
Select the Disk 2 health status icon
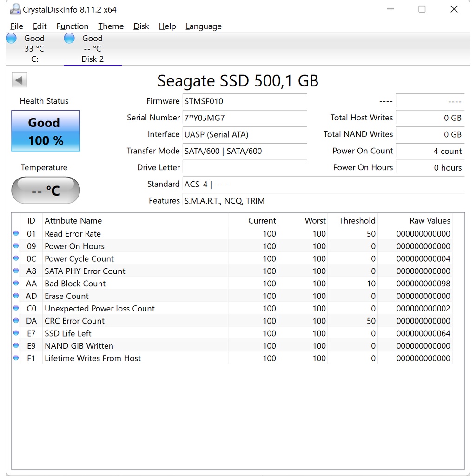tap(69, 39)
